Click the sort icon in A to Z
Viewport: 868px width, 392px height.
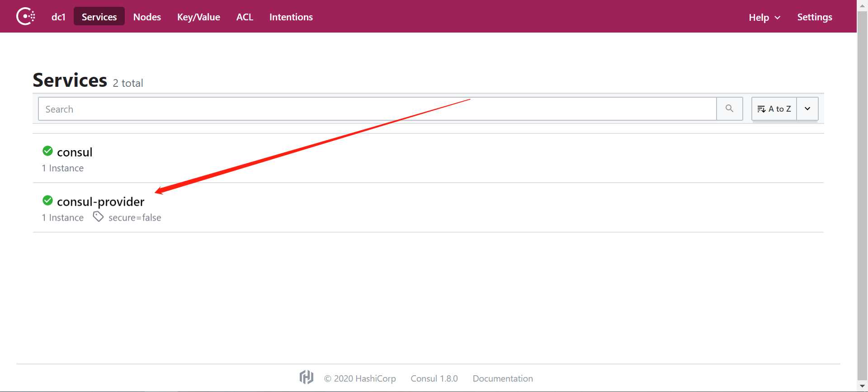761,109
